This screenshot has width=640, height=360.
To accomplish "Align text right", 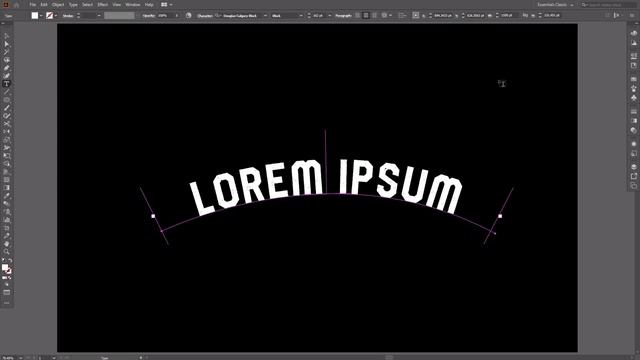I will (375, 16).
